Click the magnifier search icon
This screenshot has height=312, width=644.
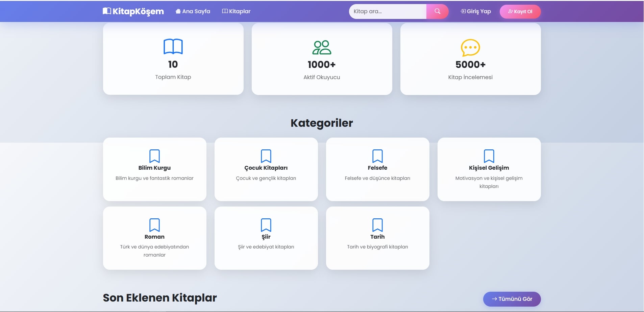pyautogui.click(x=438, y=11)
